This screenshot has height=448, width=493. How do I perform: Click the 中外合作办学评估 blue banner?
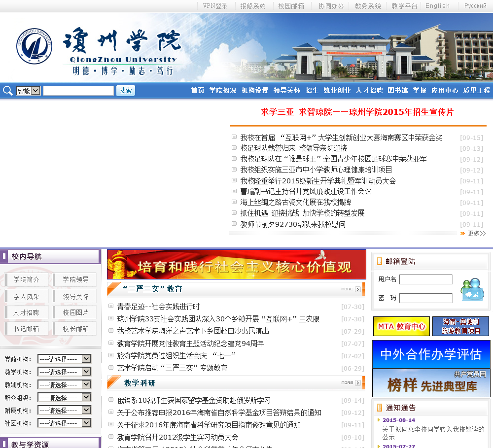click(x=431, y=354)
